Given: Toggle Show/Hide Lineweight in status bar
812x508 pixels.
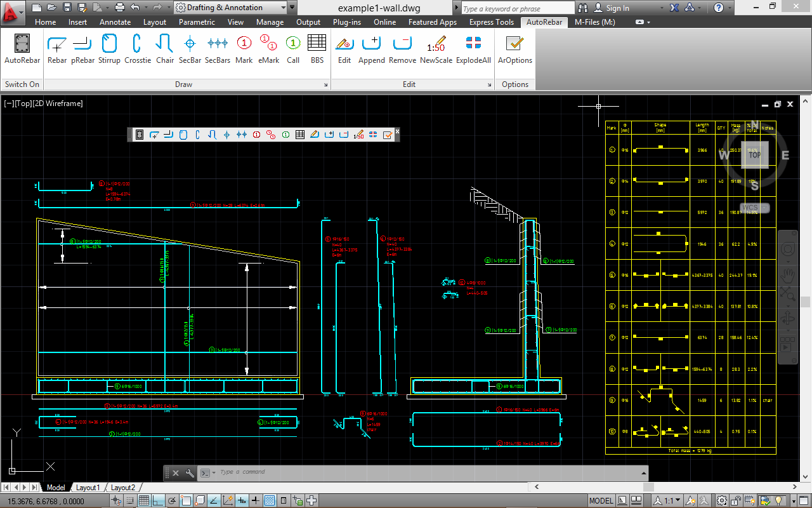Looking at the screenshot, I should tap(256, 501).
